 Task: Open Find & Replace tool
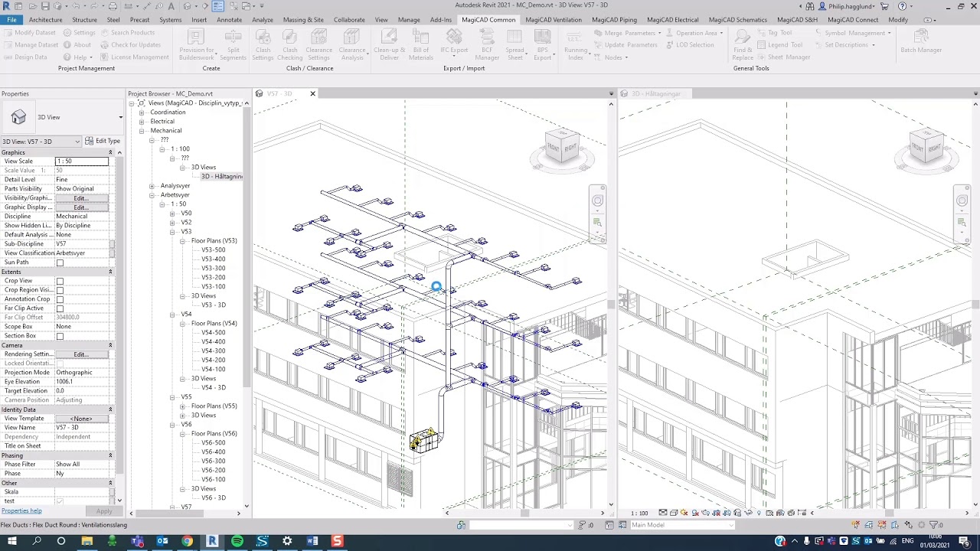(742, 44)
